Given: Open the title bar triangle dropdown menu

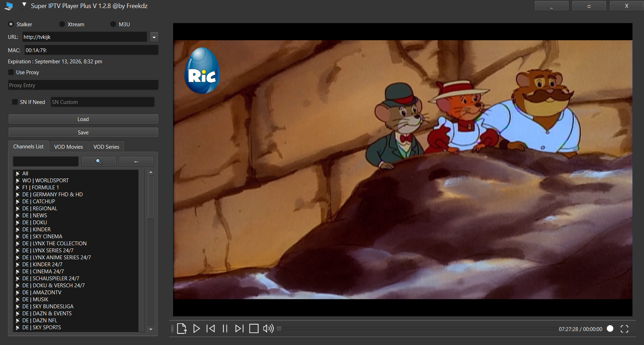Looking at the screenshot, I should (x=24, y=5).
